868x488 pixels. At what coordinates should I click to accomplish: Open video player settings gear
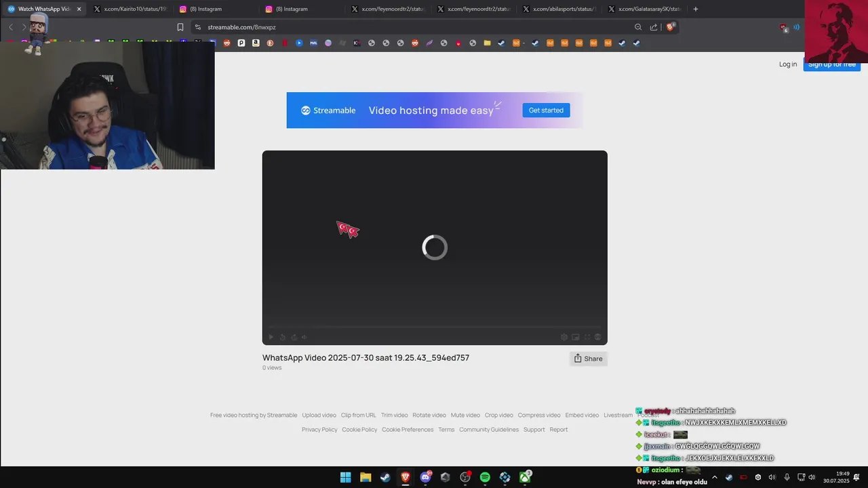[564, 337]
